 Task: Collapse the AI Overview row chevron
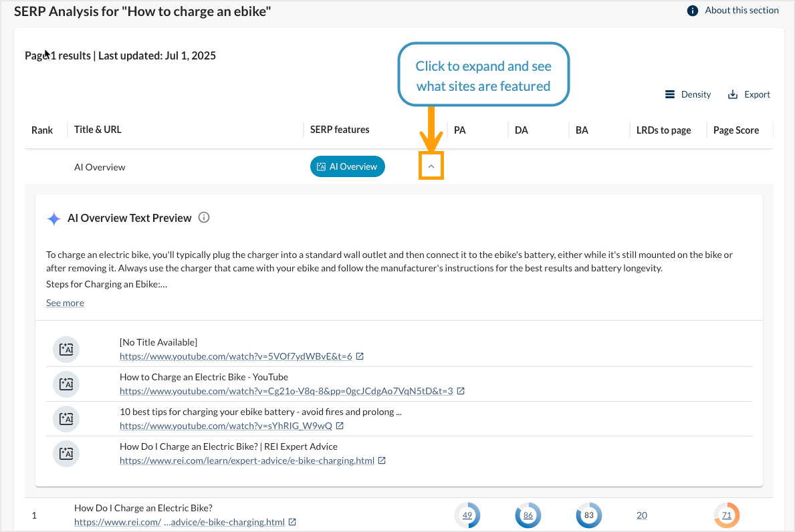(431, 166)
